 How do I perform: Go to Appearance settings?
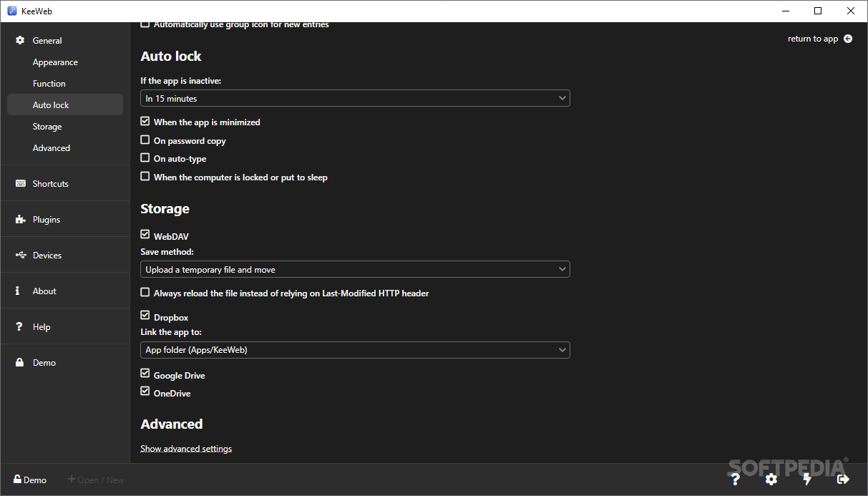click(65, 62)
